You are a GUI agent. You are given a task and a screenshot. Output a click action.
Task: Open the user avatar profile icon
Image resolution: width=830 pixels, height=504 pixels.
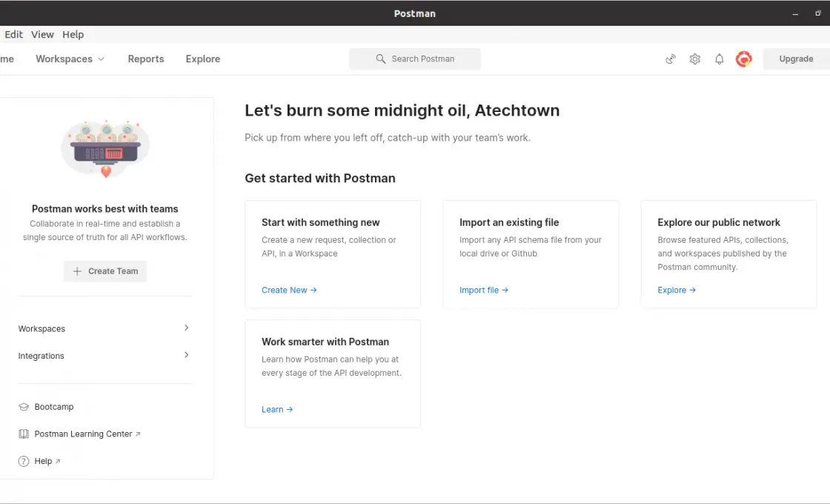[x=744, y=59]
